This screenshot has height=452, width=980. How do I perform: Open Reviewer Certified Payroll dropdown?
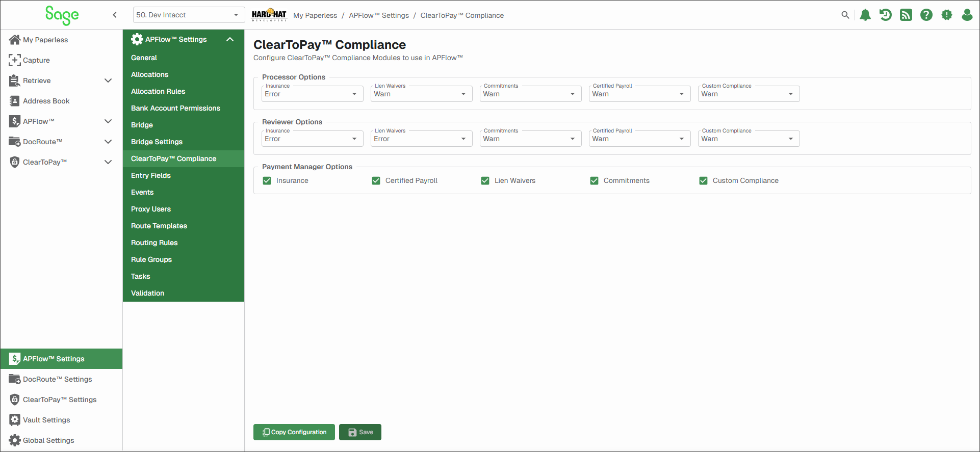point(639,139)
